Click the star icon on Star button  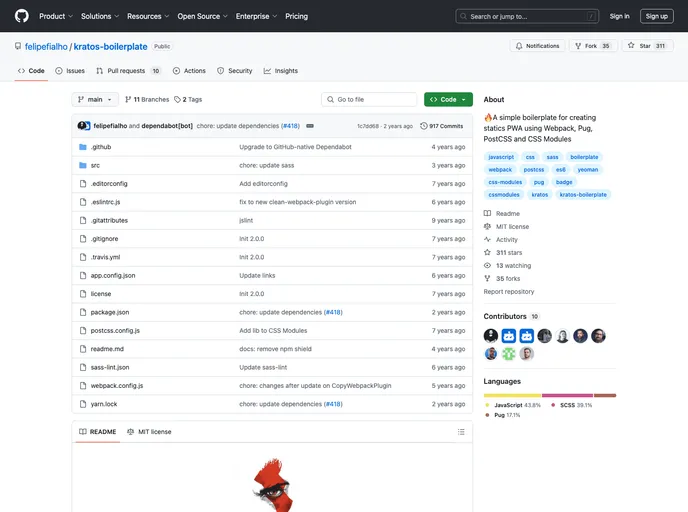click(x=631, y=45)
